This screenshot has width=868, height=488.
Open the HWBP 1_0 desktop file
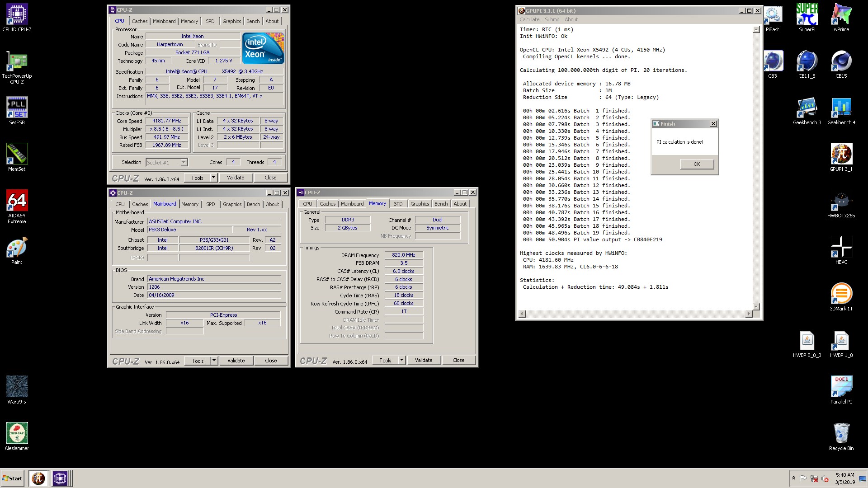coord(841,344)
